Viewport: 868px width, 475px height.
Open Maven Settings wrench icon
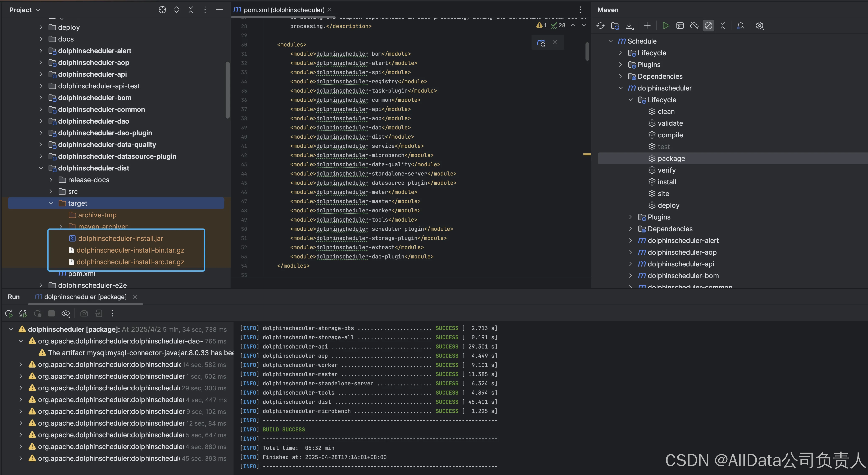(760, 26)
